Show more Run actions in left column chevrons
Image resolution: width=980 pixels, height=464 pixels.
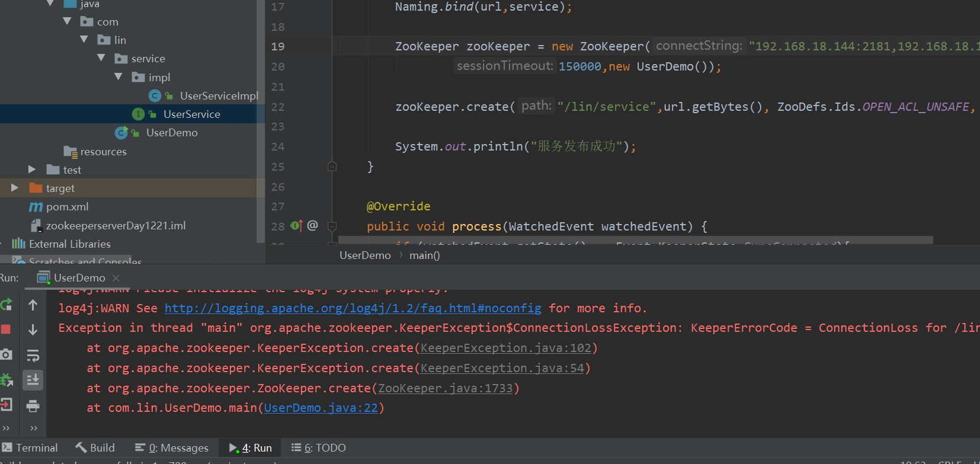click(x=6, y=428)
